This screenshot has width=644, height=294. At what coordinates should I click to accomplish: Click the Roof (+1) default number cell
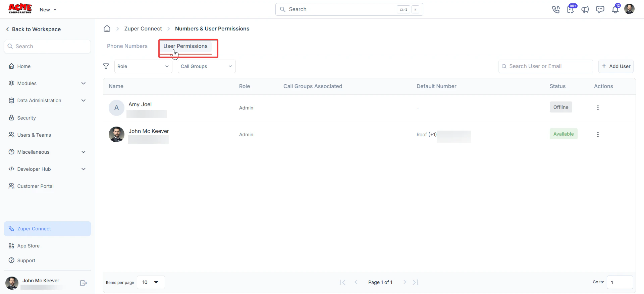point(444,135)
